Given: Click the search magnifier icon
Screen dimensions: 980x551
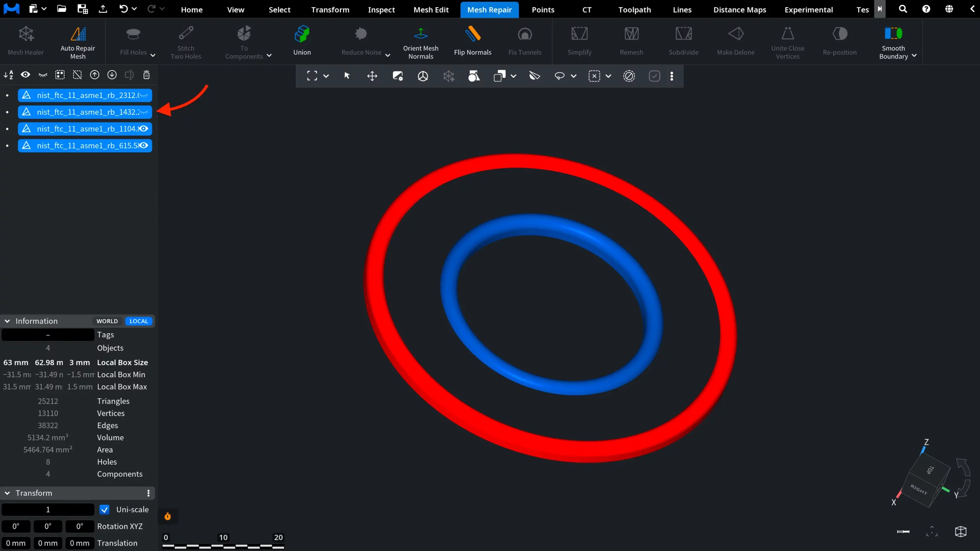Looking at the screenshot, I should click(903, 9).
